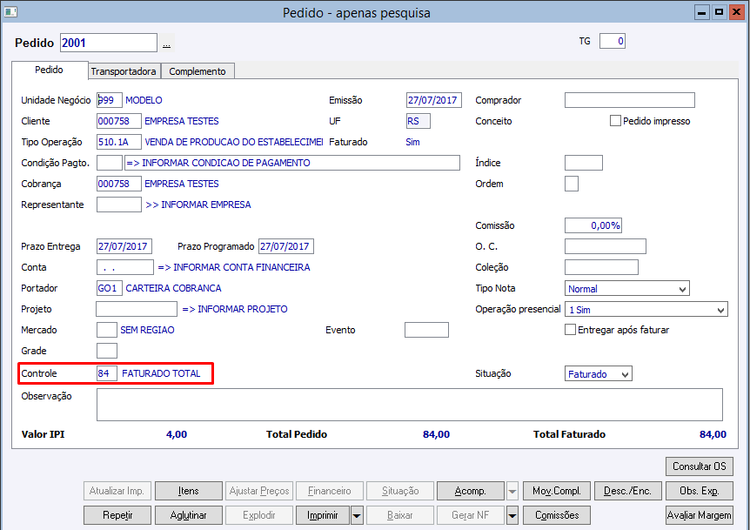Click the window application icon in title bar
The height and width of the screenshot is (530, 750).
11,11
